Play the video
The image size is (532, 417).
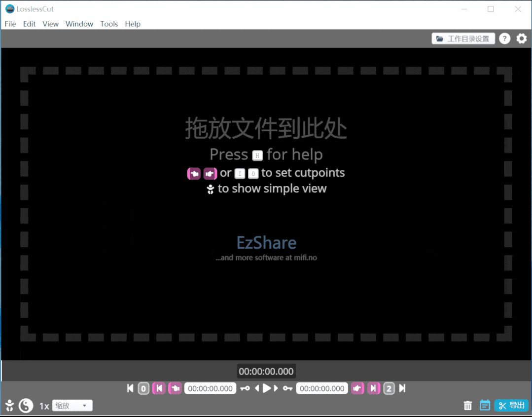[267, 388]
